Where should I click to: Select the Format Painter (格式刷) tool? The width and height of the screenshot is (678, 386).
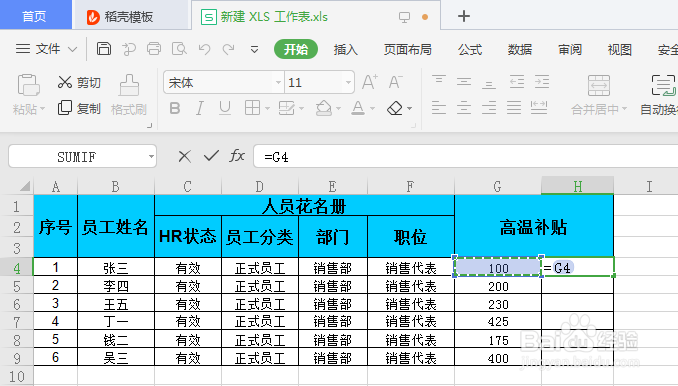click(129, 95)
